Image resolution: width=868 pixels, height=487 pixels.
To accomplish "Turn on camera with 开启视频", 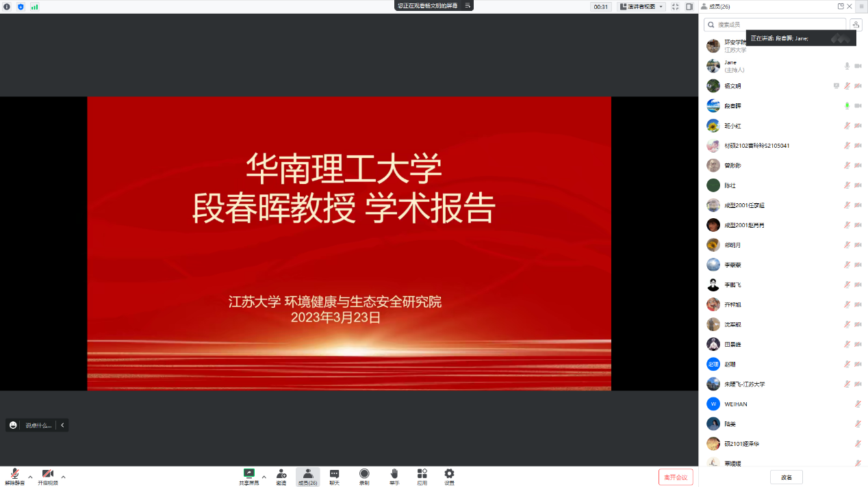I will 48,473.
